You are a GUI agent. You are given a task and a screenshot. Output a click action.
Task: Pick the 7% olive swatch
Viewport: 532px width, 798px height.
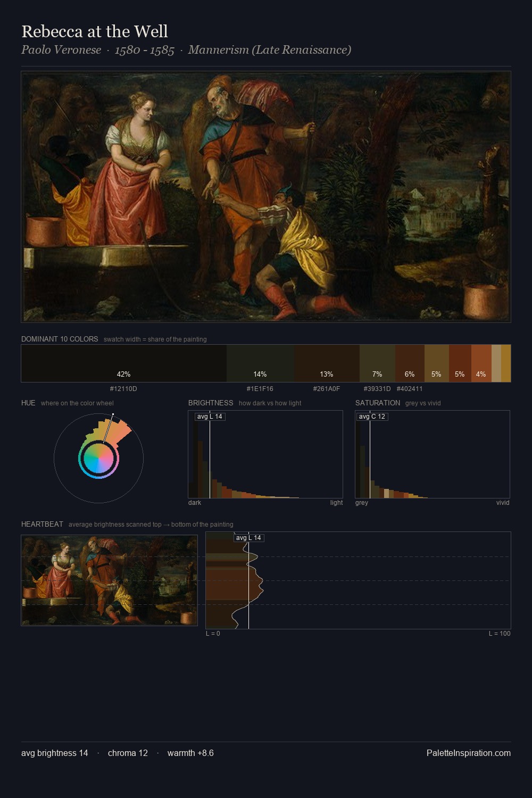click(x=377, y=363)
